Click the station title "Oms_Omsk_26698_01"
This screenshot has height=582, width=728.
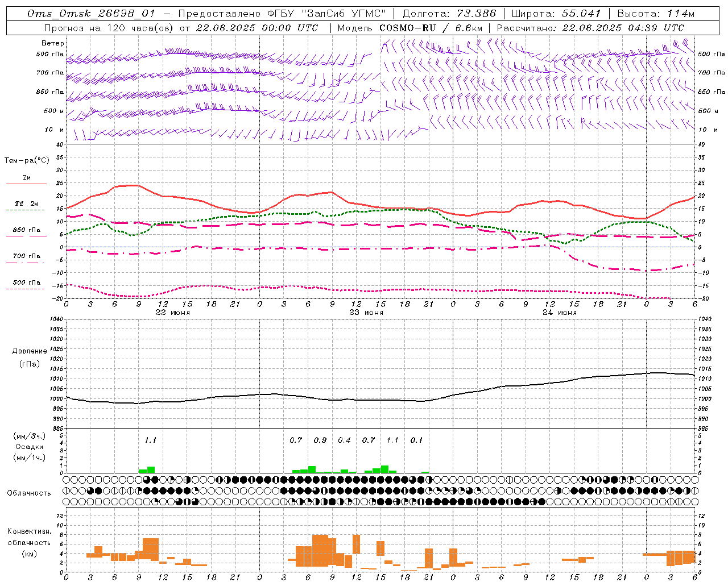(x=92, y=14)
